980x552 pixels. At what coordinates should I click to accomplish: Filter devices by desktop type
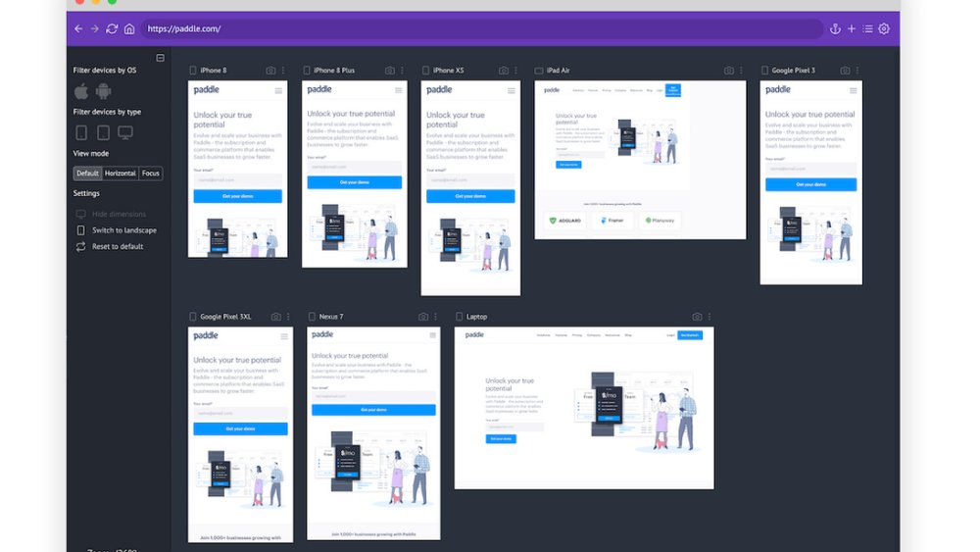[x=125, y=132]
